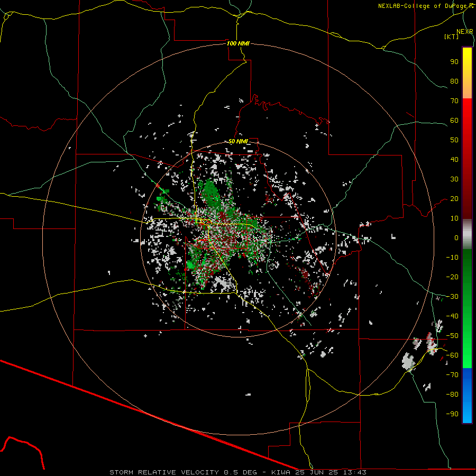Pick the yellow top segment of the color bar

[x=467, y=73]
